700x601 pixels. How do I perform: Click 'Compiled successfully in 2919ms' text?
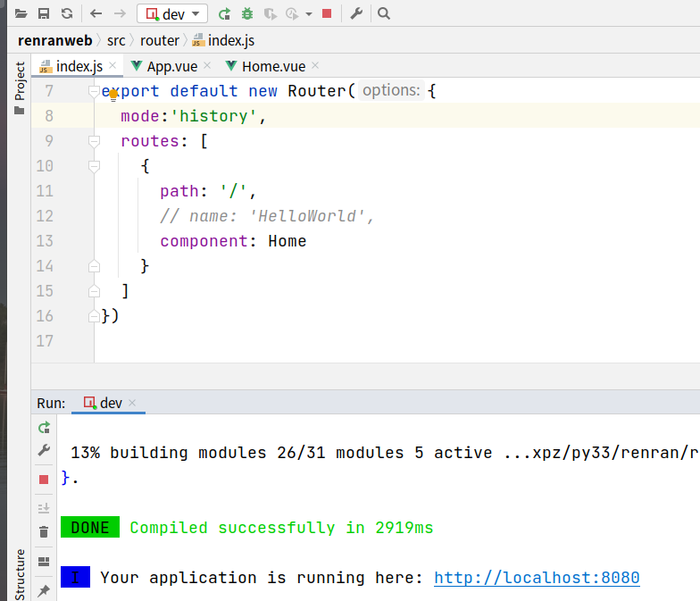coord(281,528)
